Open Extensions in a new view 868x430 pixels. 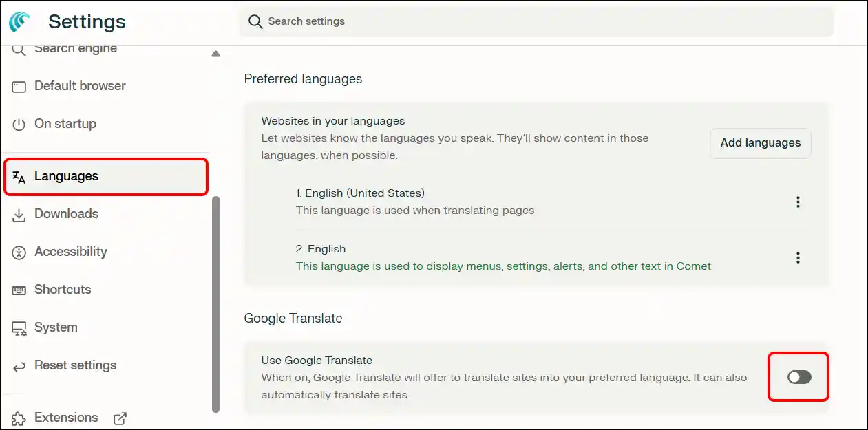pos(120,418)
